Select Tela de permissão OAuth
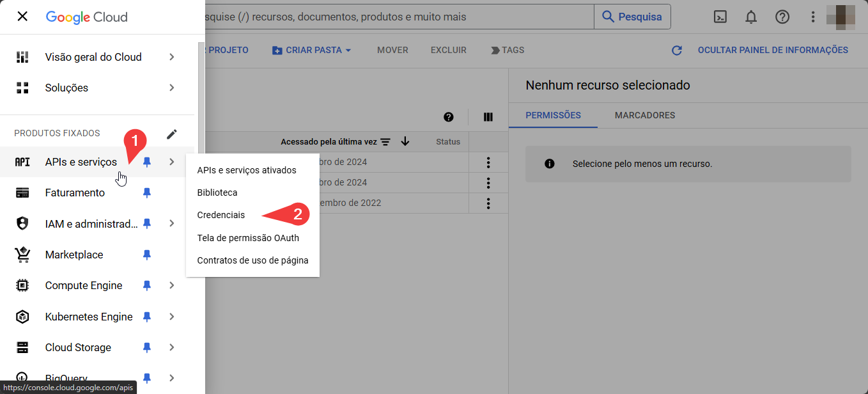This screenshot has width=868, height=394. 248,238
